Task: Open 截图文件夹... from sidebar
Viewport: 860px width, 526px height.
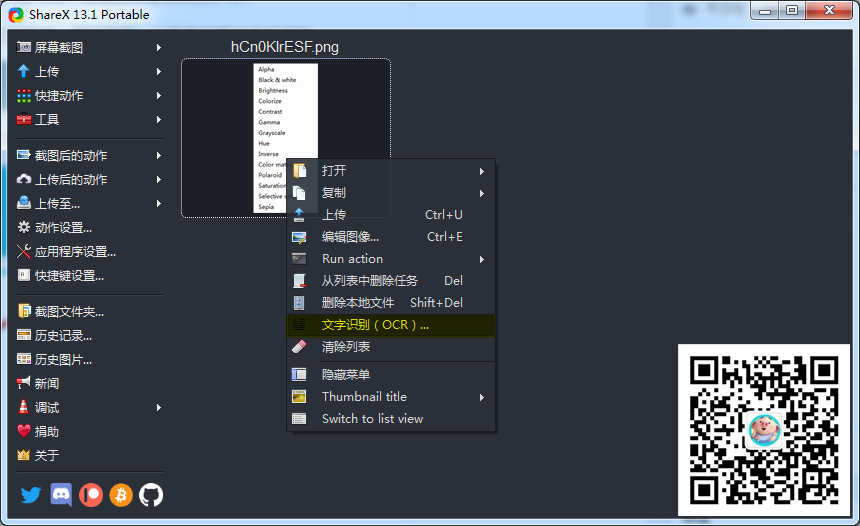Action: (69, 312)
